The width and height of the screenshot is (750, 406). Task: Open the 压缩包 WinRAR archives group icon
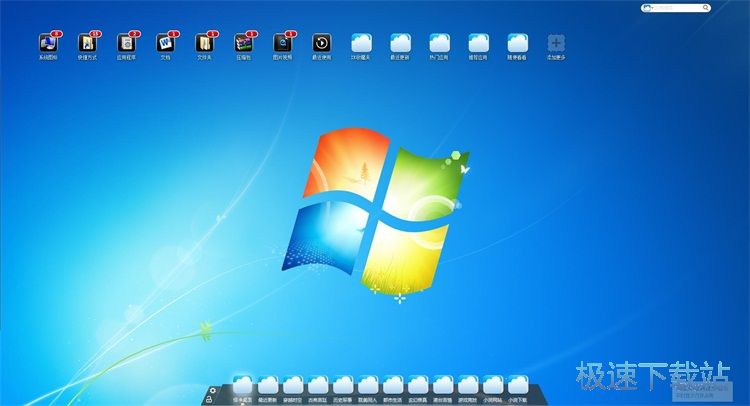pos(243,43)
